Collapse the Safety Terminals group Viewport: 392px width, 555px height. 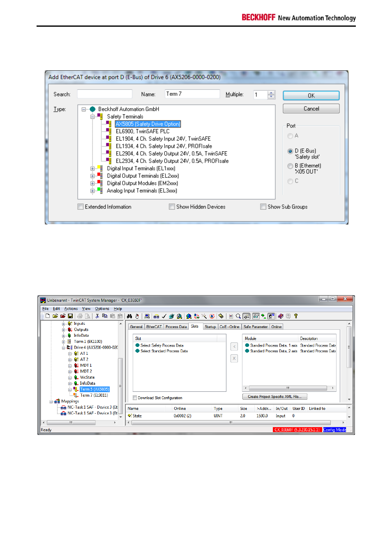pyautogui.click(x=92, y=117)
